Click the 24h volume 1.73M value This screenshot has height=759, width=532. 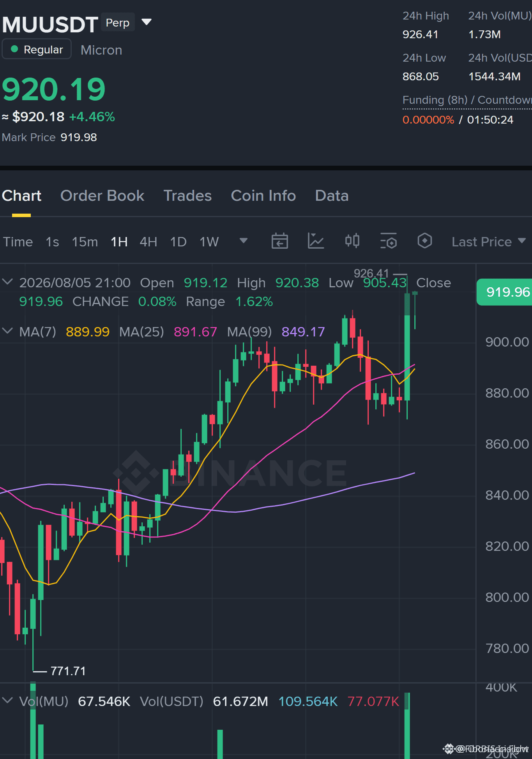[484, 34]
